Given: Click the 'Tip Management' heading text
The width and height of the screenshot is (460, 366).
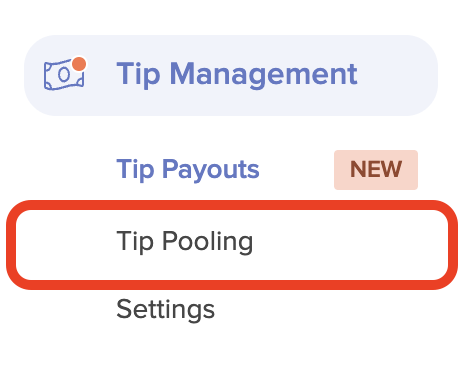Looking at the screenshot, I should [x=237, y=75].
